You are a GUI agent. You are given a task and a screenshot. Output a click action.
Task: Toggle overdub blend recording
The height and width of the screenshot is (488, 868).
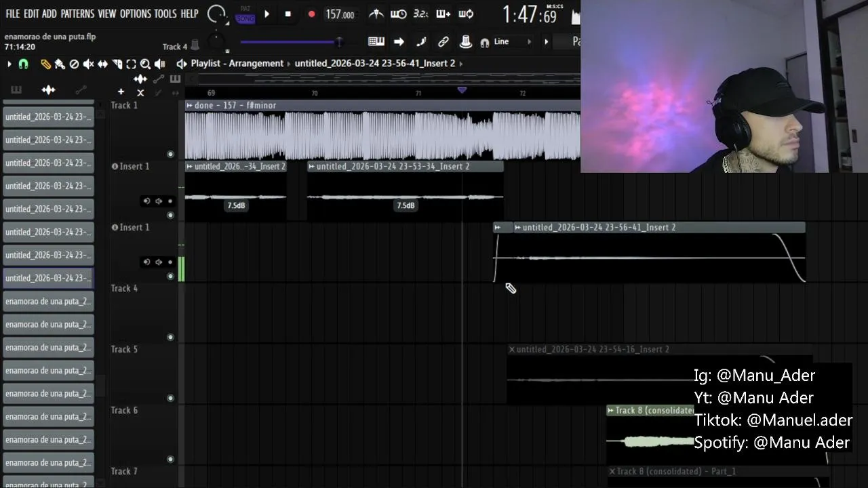click(x=443, y=14)
